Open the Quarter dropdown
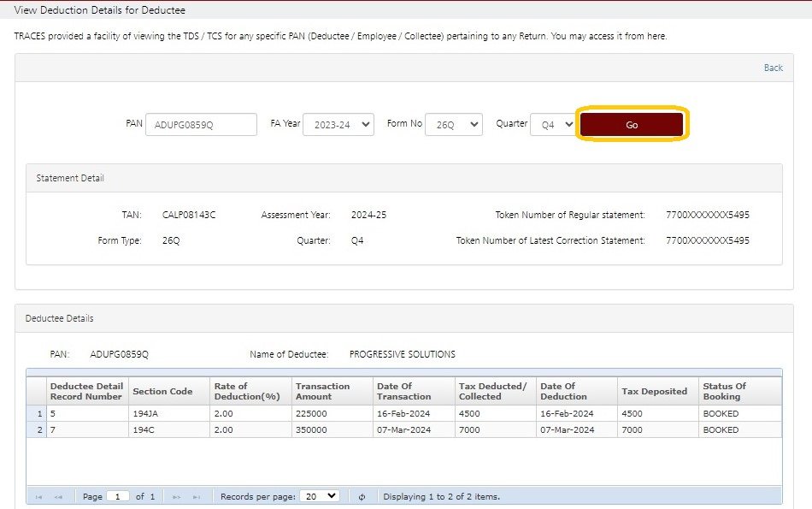Image resolution: width=812 pixels, height=509 pixels. coord(553,124)
